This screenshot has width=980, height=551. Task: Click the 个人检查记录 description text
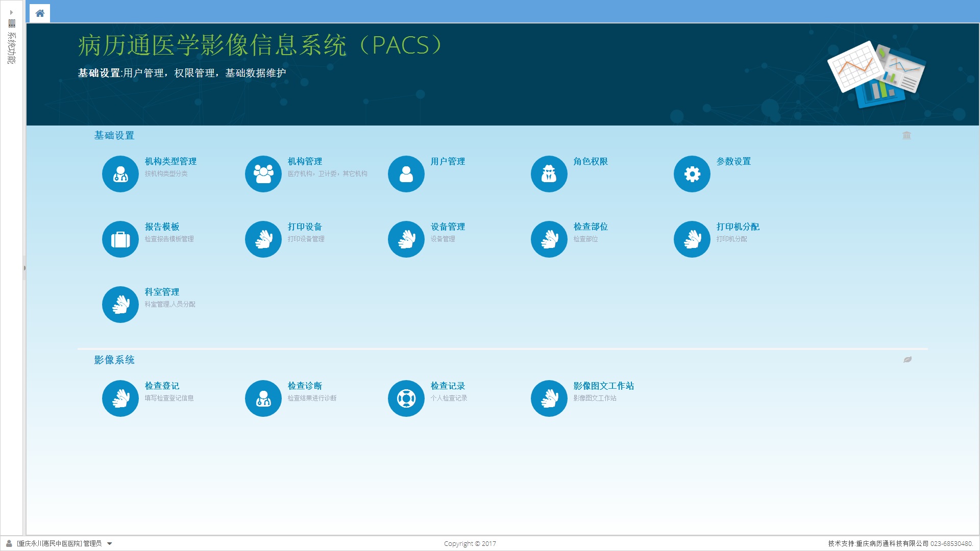point(449,398)
